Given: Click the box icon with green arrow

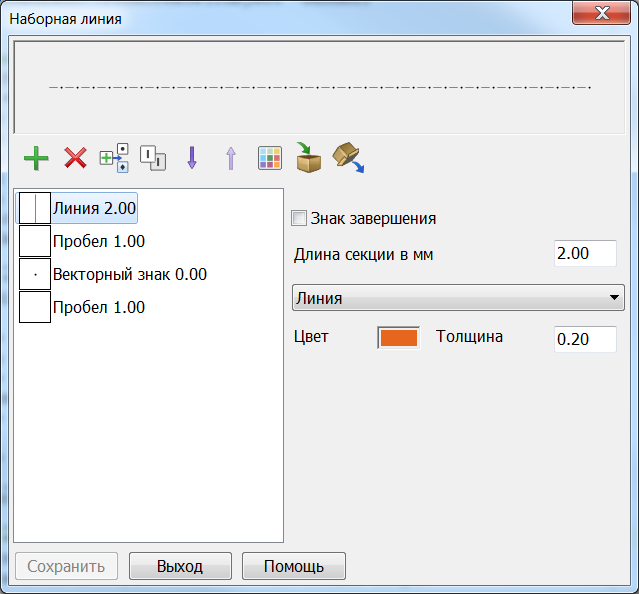Looking at the screenshot, I should (x=308, y=157).
